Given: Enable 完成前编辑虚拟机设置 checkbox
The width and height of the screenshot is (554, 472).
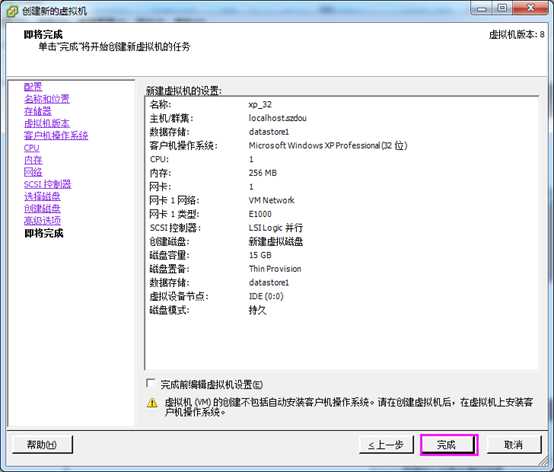Looking at the screenshot, I should [x=151, y=384].
